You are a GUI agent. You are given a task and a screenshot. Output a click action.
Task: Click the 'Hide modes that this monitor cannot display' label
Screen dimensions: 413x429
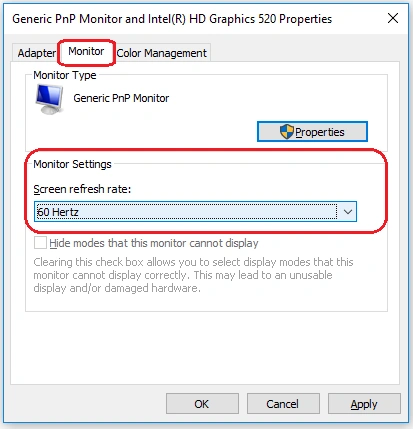[x=154, y=243]
